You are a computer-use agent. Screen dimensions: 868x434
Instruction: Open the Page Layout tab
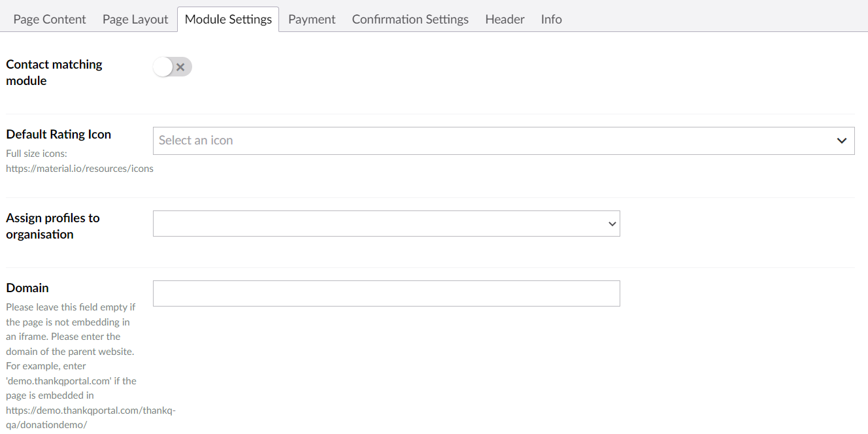135,20
